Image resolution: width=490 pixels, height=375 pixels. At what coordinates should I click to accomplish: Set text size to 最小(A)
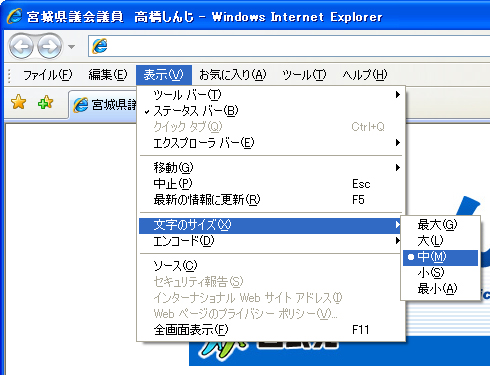tap(440, 289)
